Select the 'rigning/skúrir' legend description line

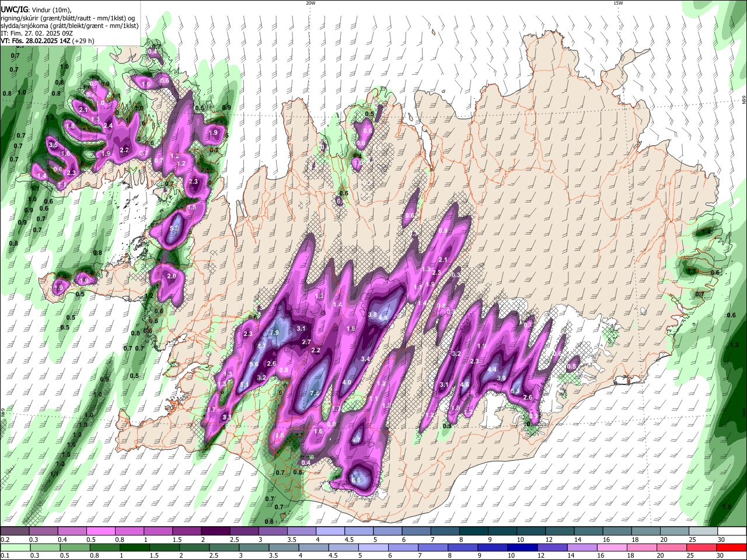pos(68,17)
